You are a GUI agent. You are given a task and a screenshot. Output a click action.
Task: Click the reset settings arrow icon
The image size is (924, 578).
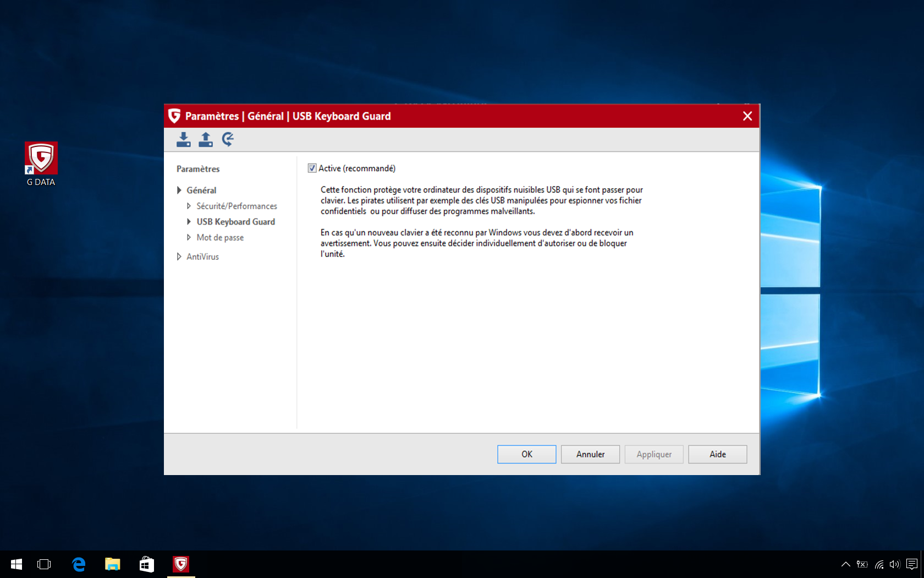(x=228, y=139)
